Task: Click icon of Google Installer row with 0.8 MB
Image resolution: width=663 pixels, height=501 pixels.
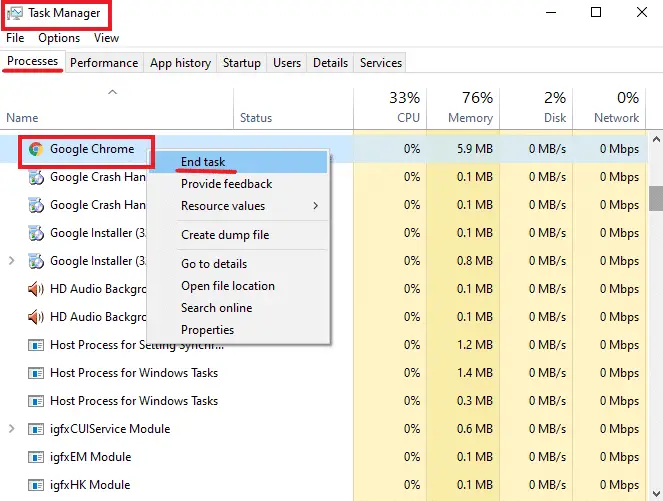Action: (x=36, y=261)
